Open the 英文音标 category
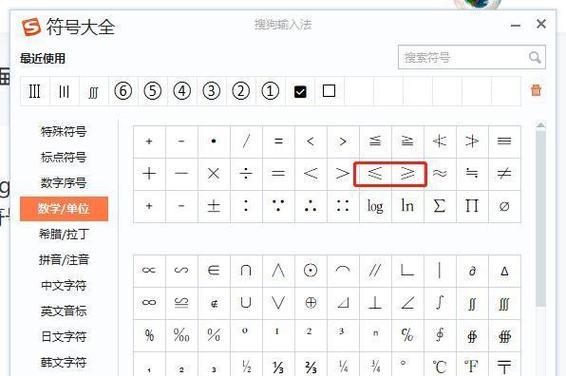 point(64,311)
